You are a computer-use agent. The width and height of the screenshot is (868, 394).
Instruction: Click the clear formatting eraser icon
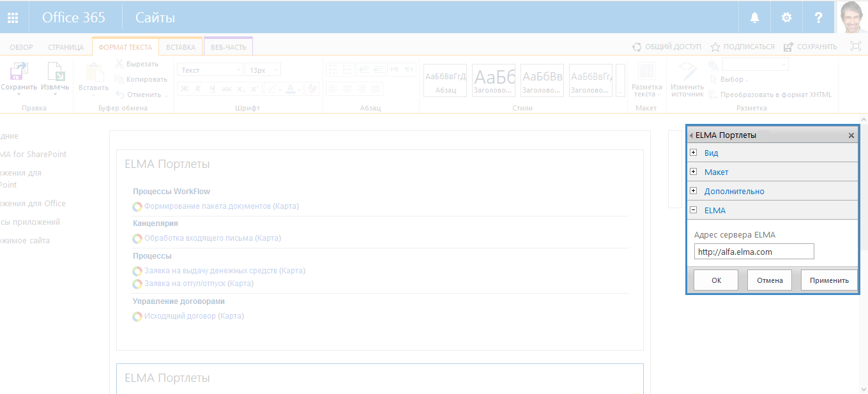pyautogui.click(x=312, y=89)
